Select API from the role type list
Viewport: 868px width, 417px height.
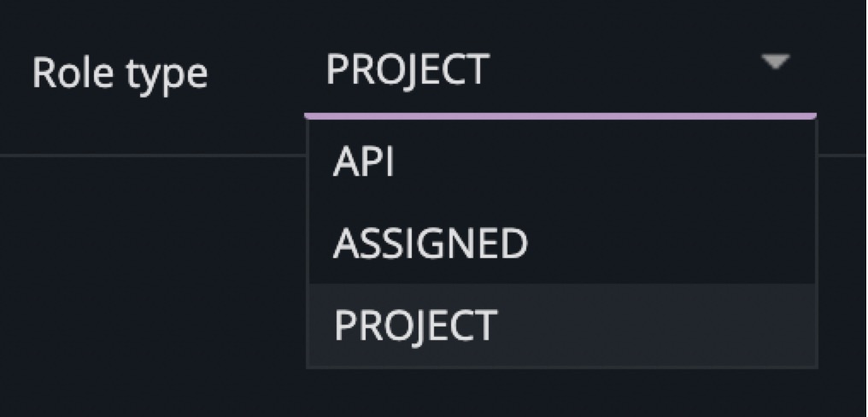tap(364, 162)
